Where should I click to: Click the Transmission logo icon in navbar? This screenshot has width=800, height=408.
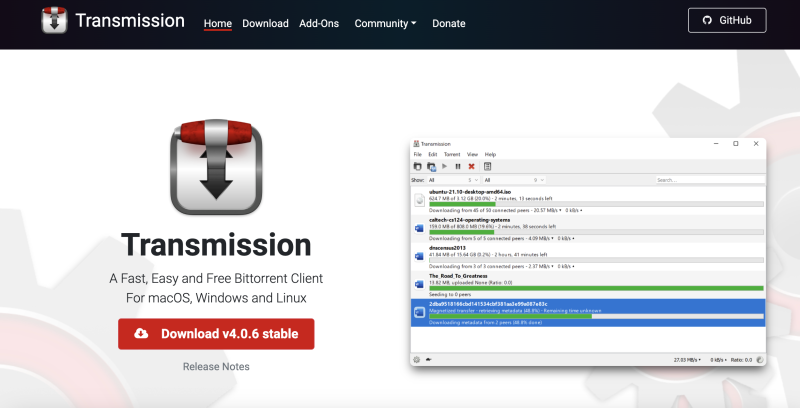[x=54, y=21]
